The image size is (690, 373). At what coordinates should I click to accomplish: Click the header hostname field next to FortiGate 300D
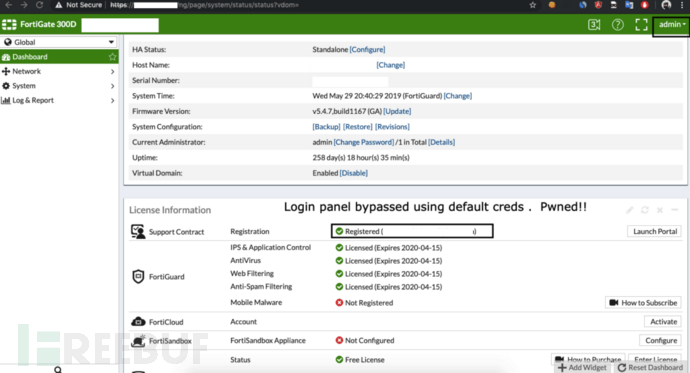[x=120, y=25]
